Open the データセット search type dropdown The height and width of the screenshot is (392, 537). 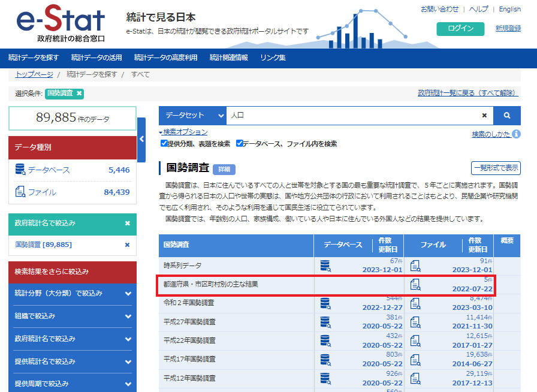pyautogui.click(x=192, y=116)
